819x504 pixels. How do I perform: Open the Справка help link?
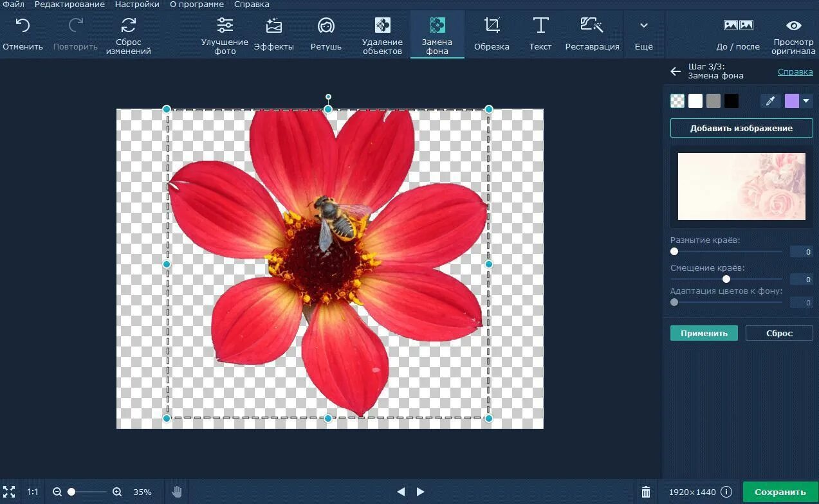(795, 71)
